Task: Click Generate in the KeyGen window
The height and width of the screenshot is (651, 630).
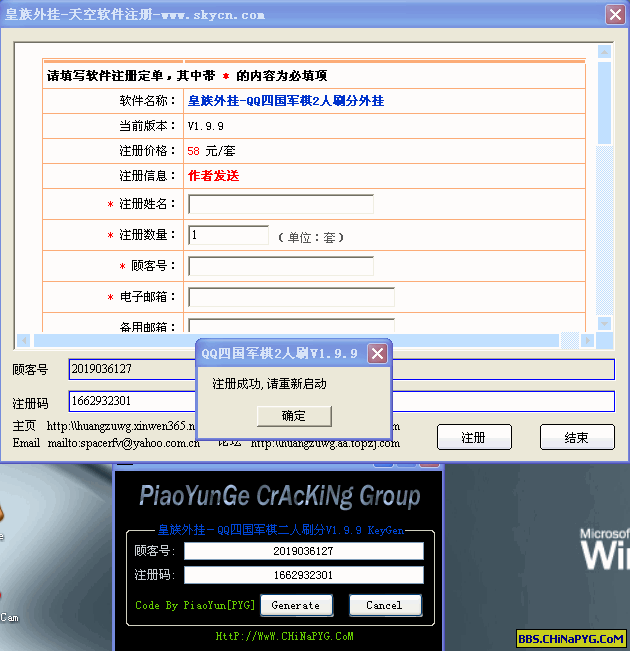Action: click(x=296, y=605)
